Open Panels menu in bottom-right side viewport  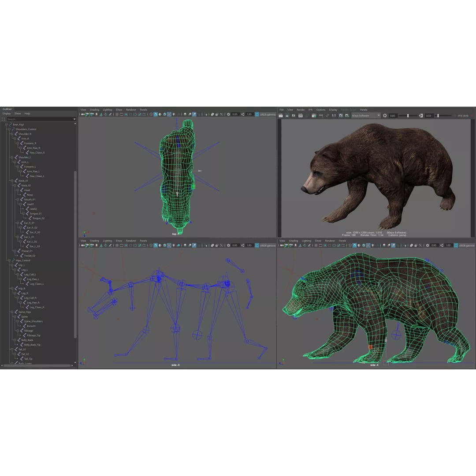pos(342,241)
